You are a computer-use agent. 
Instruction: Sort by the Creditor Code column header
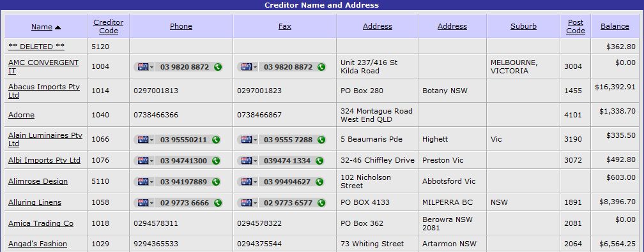click(x=109, y=26)
